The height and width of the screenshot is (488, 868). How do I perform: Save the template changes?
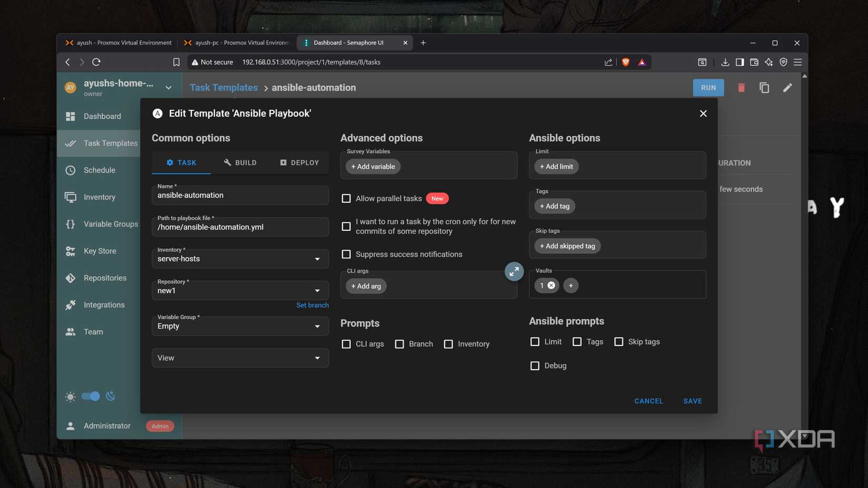tap(692, 401)
